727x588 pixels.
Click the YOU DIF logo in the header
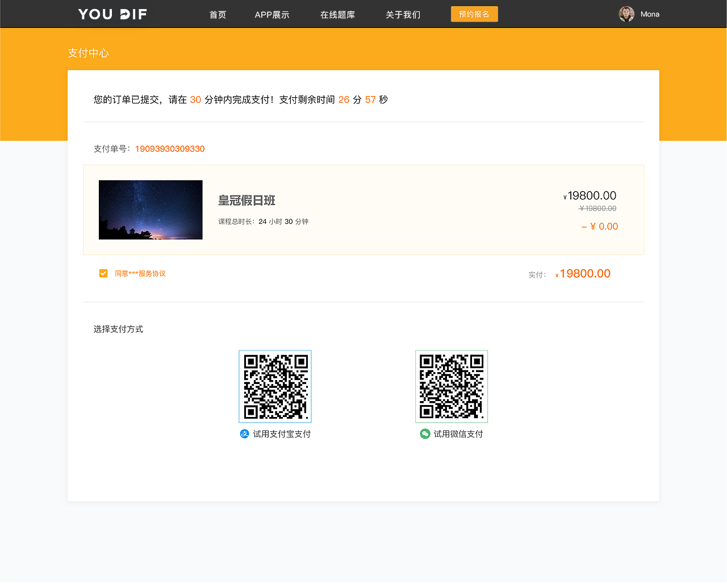[112, 14]
